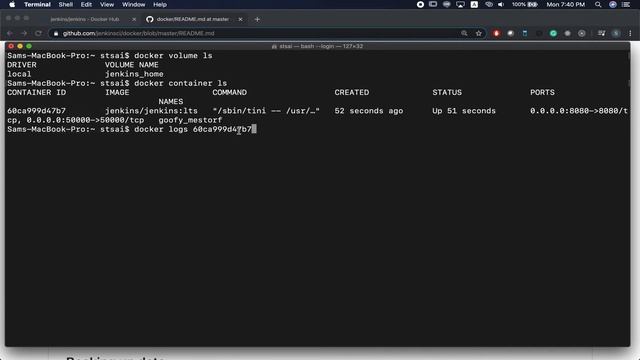Open the View menu

107,4
